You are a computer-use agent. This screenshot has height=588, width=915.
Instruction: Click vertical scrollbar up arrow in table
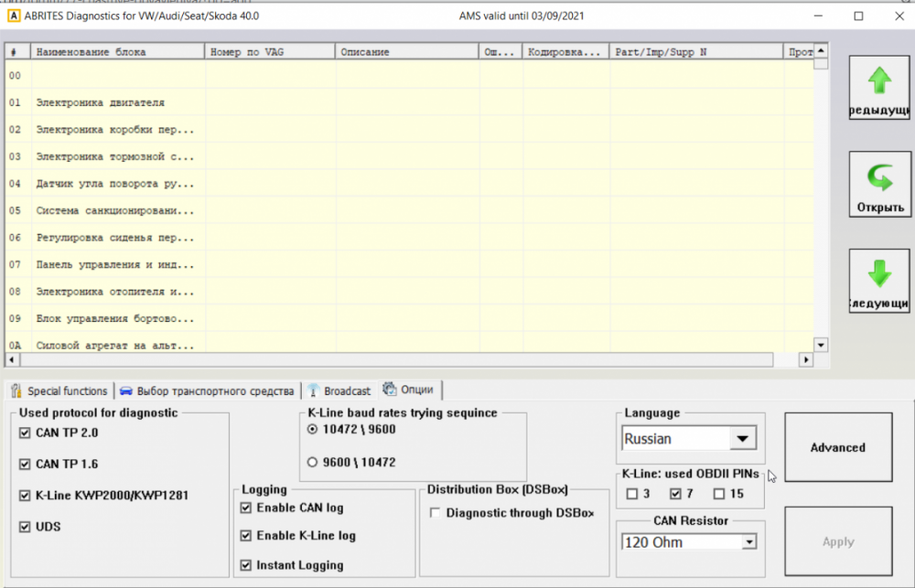point(821,50)
